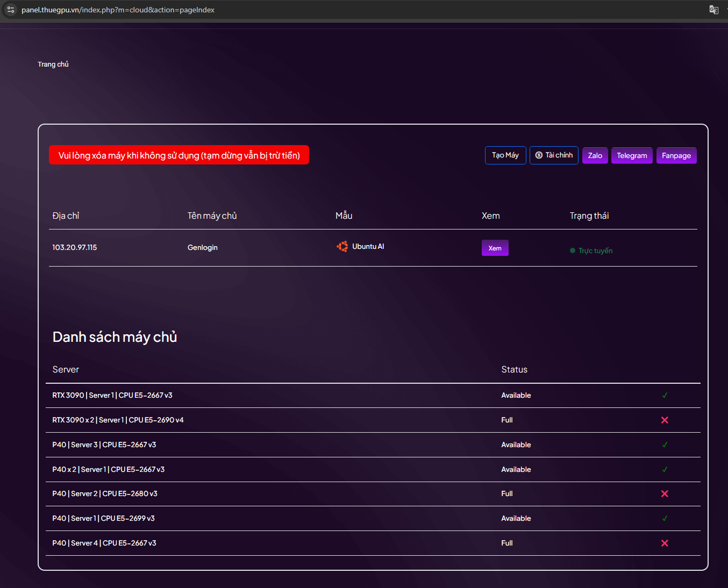This screenshot has height=588, width=728.
Task: Click the site info icon in address bar
Action: pyautogui.click(x=11, y=10)
